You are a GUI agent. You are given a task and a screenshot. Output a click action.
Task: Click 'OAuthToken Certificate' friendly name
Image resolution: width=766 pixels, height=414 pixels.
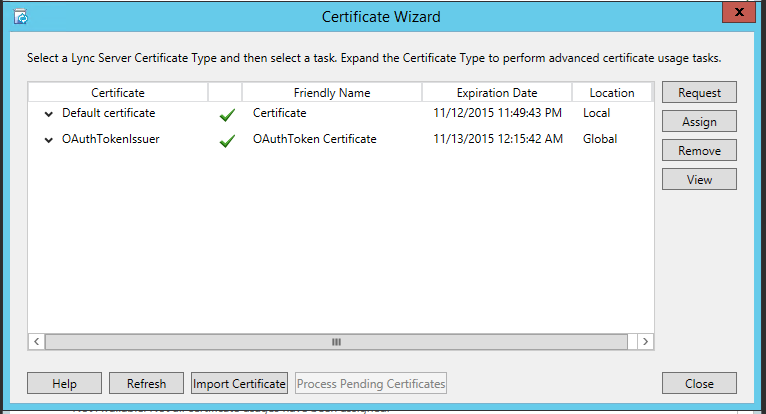(x=315, y=139)
